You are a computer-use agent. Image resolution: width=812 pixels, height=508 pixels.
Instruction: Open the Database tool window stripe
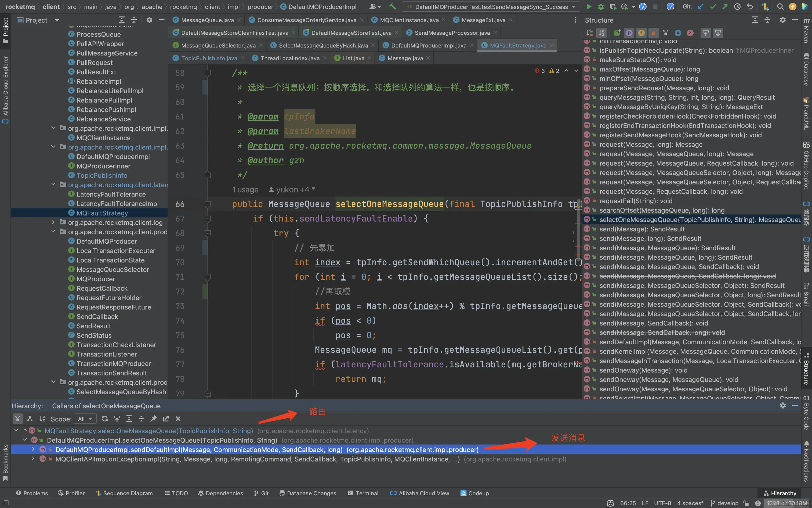[806, 70]
